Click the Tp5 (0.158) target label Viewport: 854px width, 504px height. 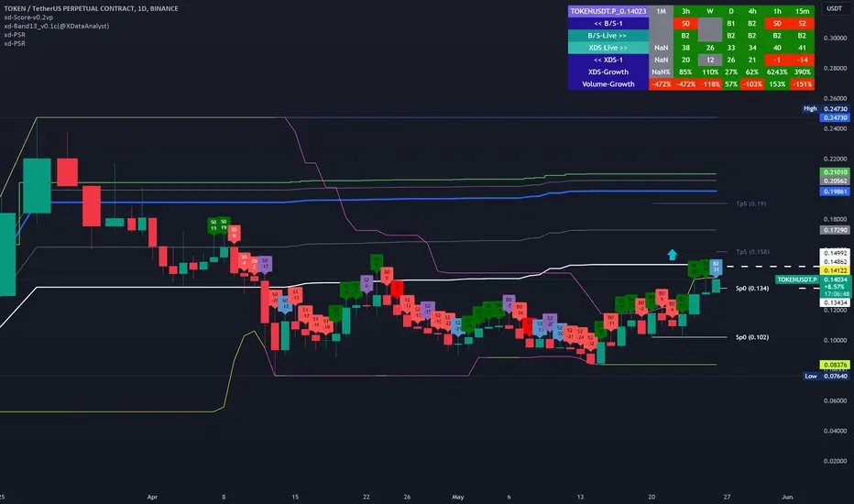coord(752,252)
